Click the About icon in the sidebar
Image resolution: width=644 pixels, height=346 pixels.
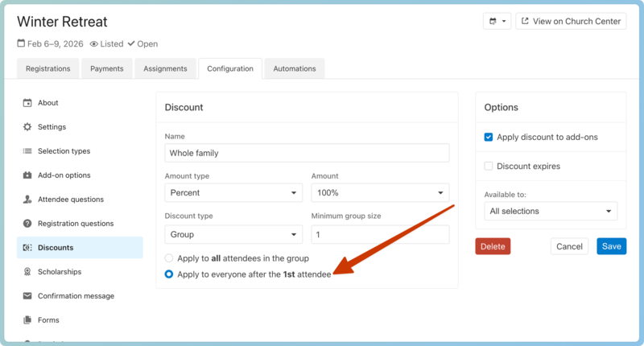(x=27, y=103)
